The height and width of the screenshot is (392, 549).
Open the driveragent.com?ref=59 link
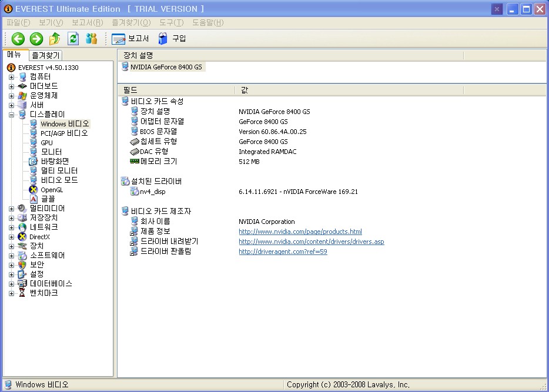click(x=283, y=252)
